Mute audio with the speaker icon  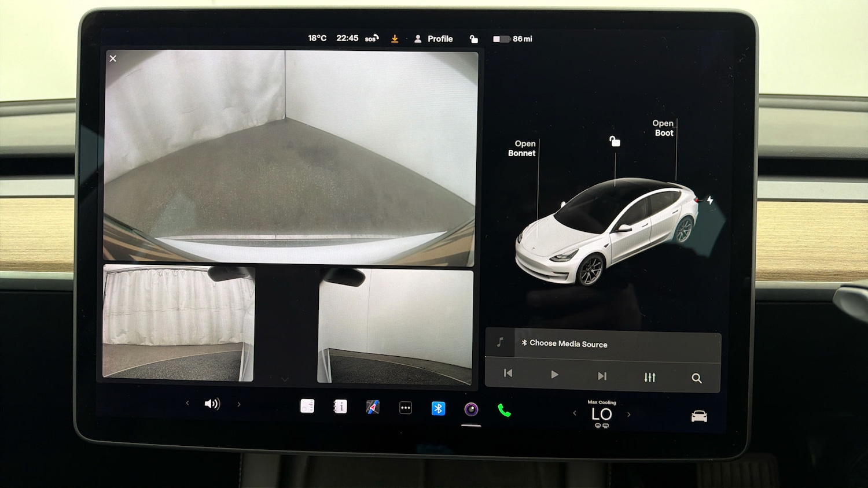point(213,404)
